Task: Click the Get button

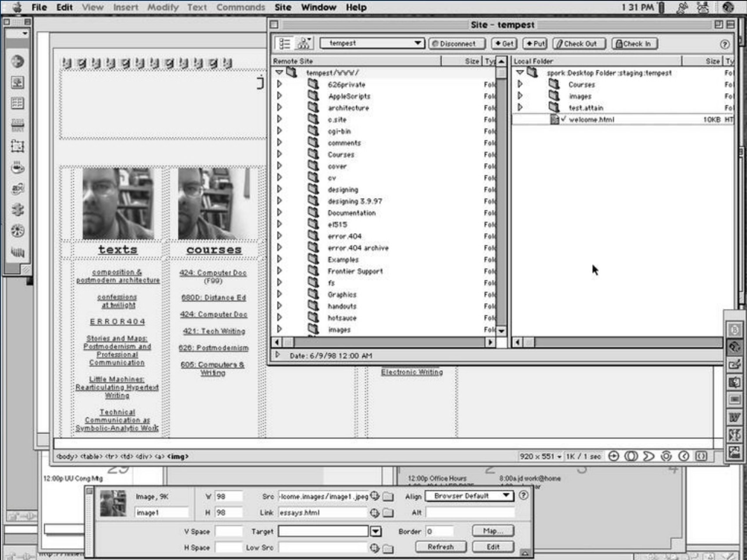Action: 504,43
